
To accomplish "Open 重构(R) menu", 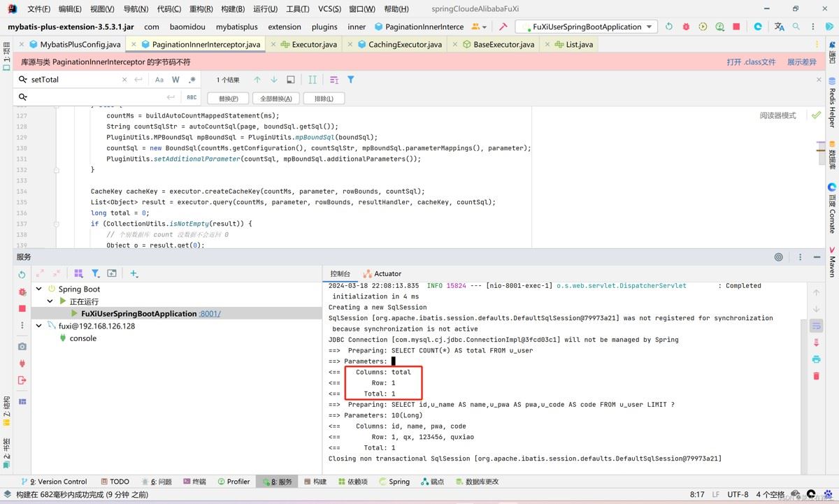I will (x=201, y=9).
